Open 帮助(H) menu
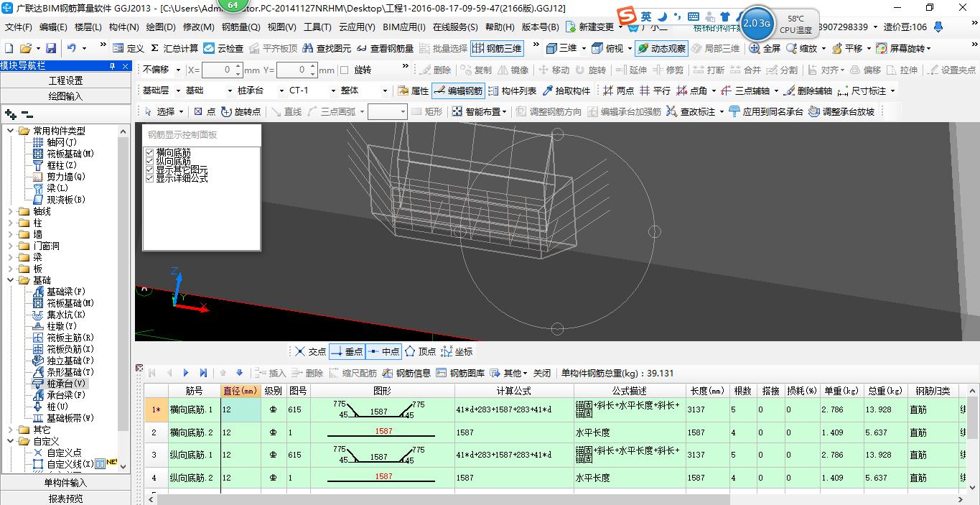This screenshot has height=505, width=980. pyautogui.click(x=500, y=27)
